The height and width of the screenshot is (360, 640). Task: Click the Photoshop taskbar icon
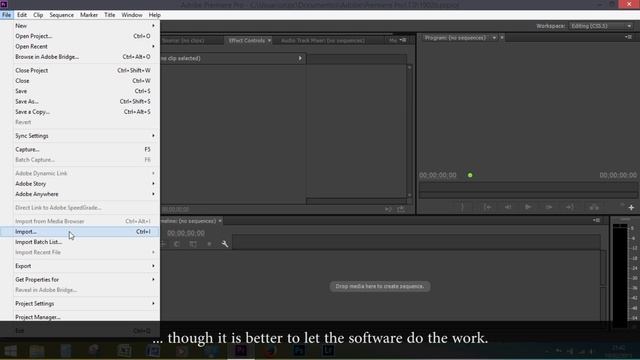[x=299, y=350]
